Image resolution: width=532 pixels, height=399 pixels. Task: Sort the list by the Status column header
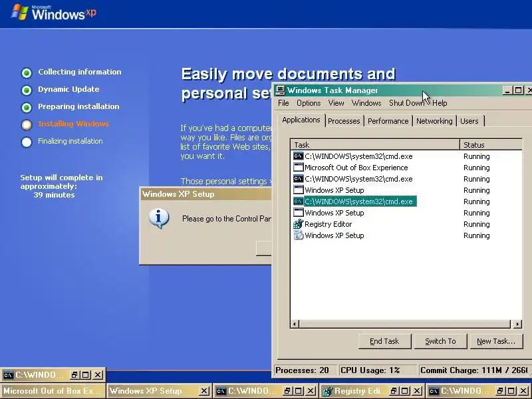click(491, 145)
